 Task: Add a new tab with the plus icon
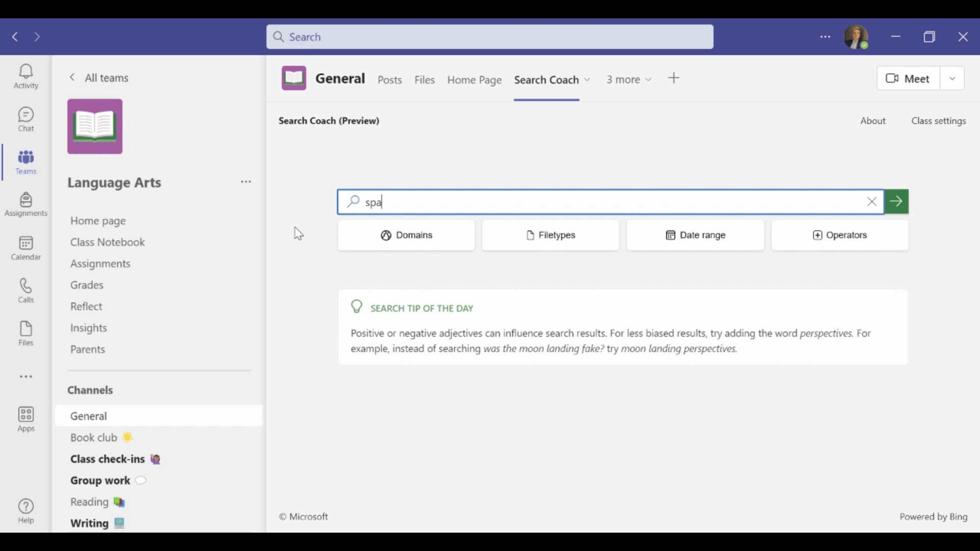674,79
